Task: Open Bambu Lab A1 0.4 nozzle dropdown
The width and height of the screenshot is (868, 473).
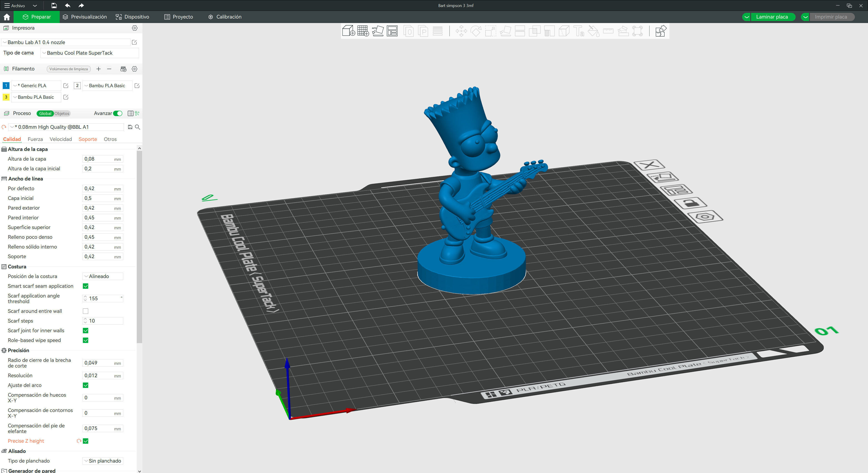Action: 66,42
